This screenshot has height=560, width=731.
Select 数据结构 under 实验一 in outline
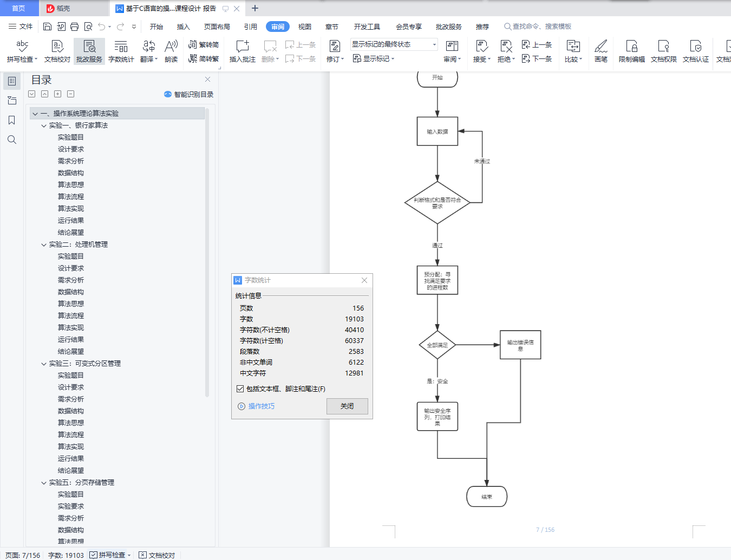[x=71, y=173]
